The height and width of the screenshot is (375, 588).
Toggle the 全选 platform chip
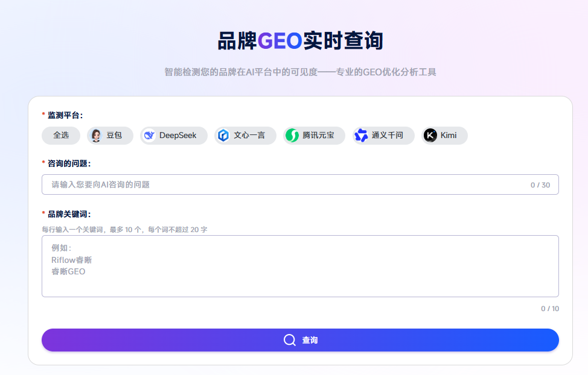(61, 136)
